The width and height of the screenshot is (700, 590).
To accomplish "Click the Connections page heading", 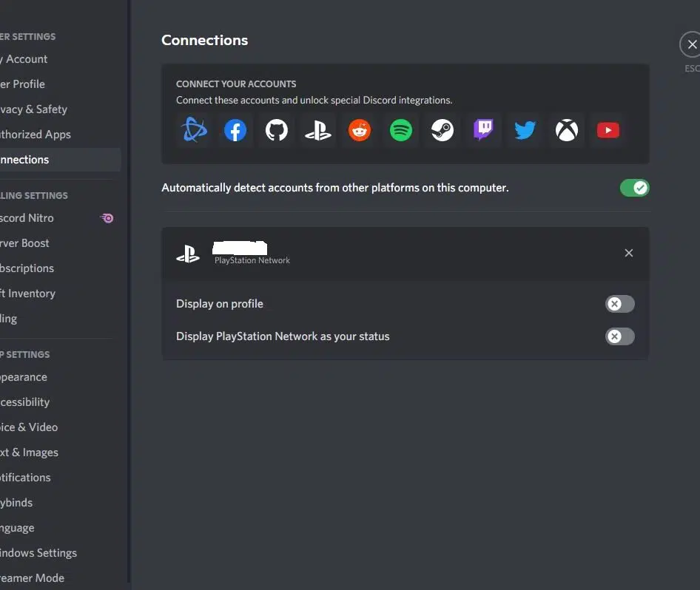I will point(204,40).
